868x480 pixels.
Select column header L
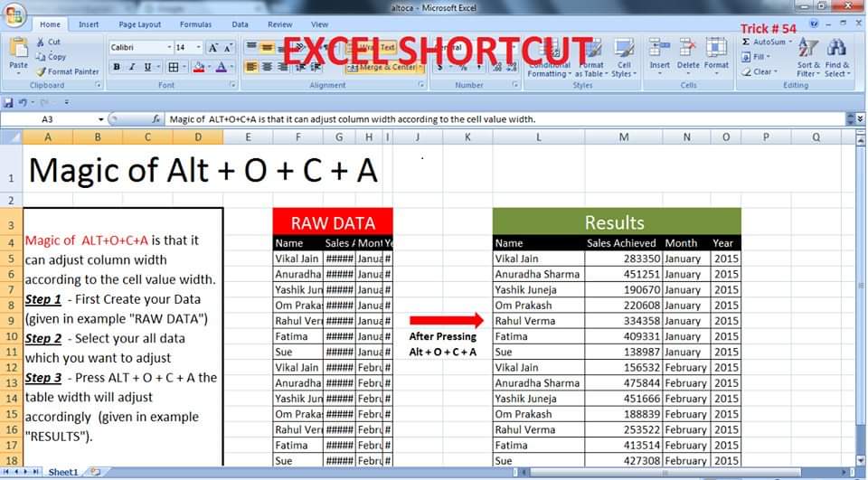click(539, 137)
